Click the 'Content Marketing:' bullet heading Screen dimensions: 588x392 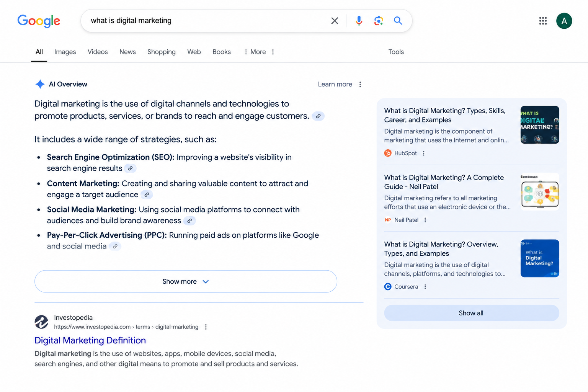point(83,184)
